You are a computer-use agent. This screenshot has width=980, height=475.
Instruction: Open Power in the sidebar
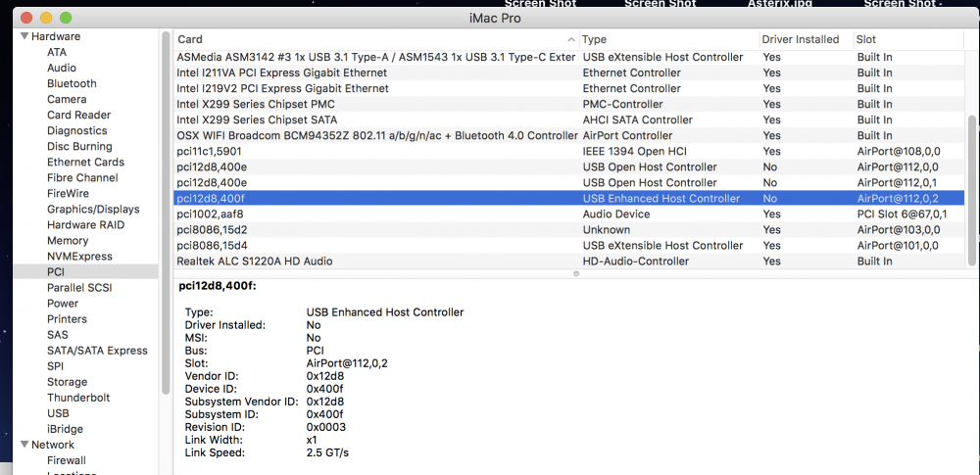pos(63,304)
